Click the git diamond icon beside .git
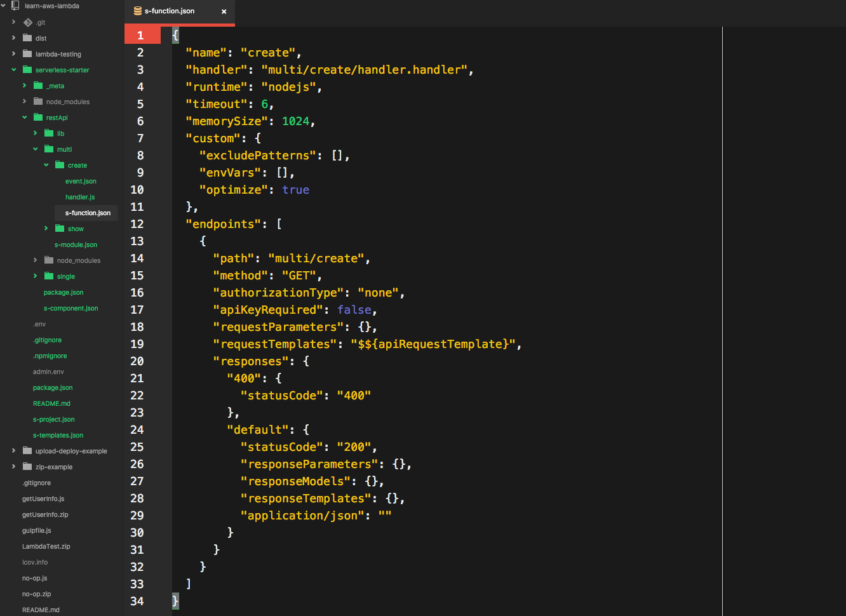The width and height of the screenshot is (846, 616). pyautogui.click(x=27, y=22)
